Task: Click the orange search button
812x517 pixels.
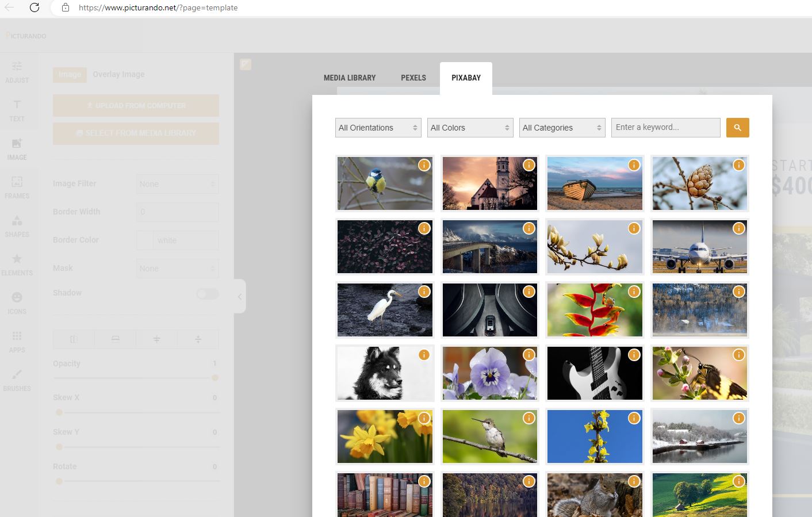Action: tap(738, 128)
